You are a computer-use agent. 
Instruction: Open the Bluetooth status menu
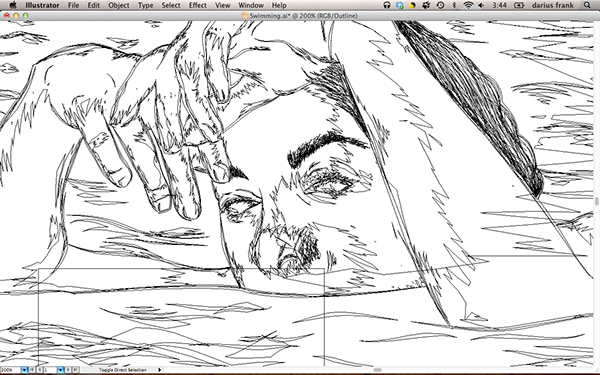click(x=454, y=5)
